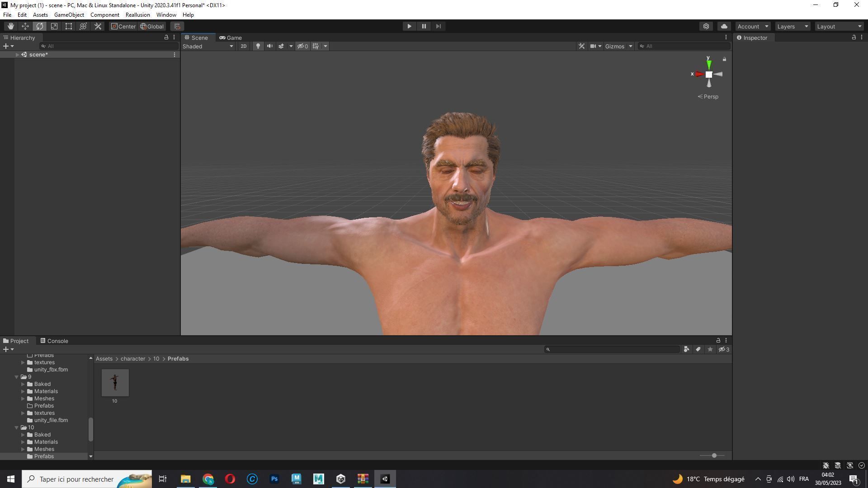Click the scene view search field
This screenshot has height=488, width=868.
(684, 46)
